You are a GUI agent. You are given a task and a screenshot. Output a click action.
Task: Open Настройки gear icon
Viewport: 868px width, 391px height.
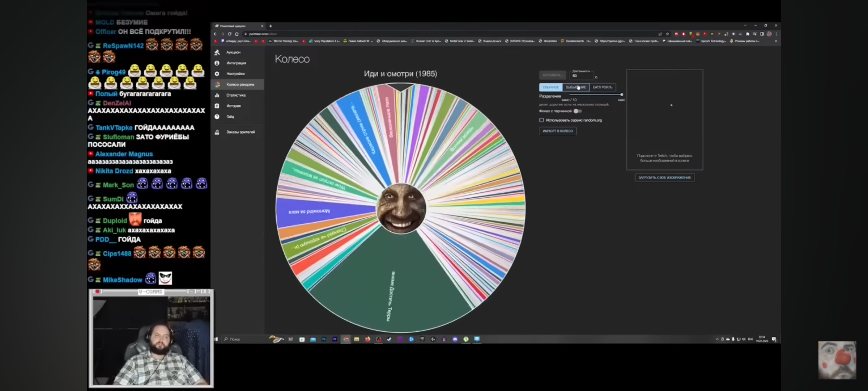217,74
